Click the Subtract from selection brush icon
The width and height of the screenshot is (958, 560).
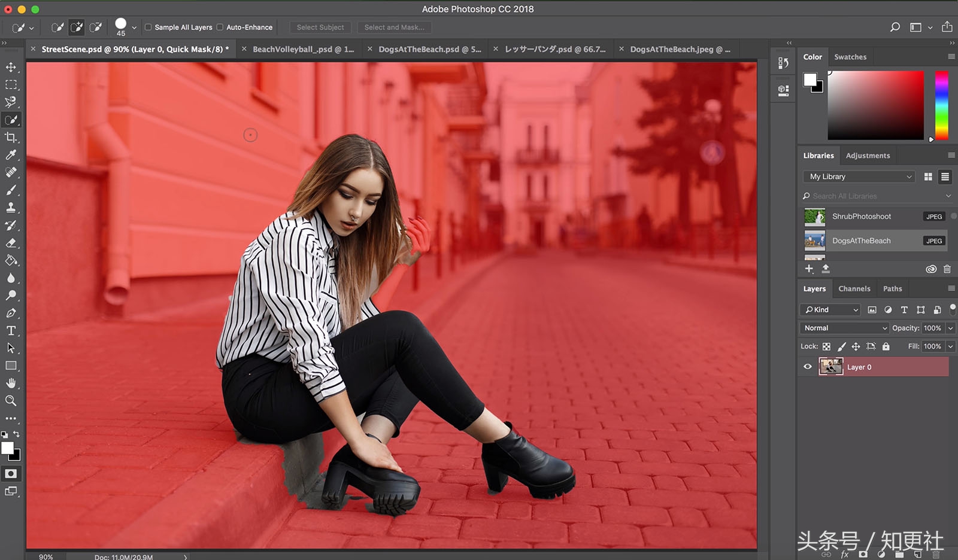point(95,28)
